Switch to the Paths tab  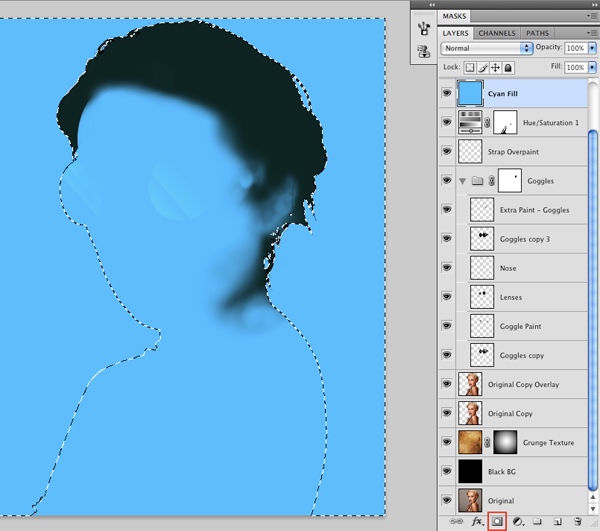(x=537, y=33)
